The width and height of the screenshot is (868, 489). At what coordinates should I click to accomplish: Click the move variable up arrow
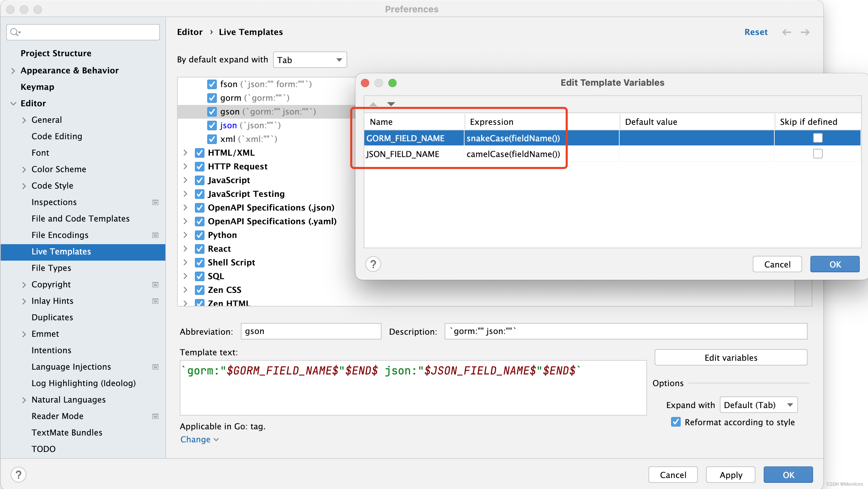pyautogui.click(x=373, y=104)
